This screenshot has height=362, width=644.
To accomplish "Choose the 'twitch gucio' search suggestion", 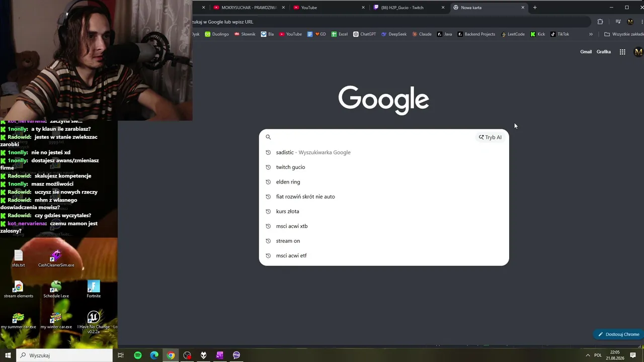I will tap(384, 167).
